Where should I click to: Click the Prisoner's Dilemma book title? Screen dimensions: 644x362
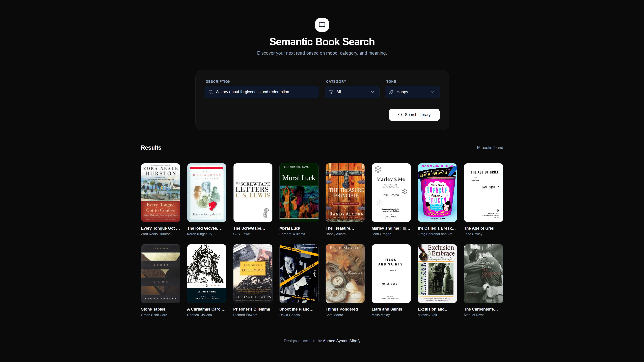coord(252,309)
